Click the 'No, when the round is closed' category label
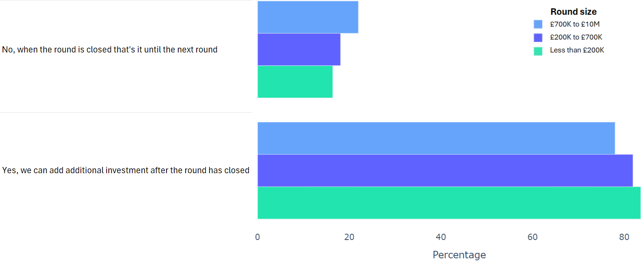 pos(110,50)
